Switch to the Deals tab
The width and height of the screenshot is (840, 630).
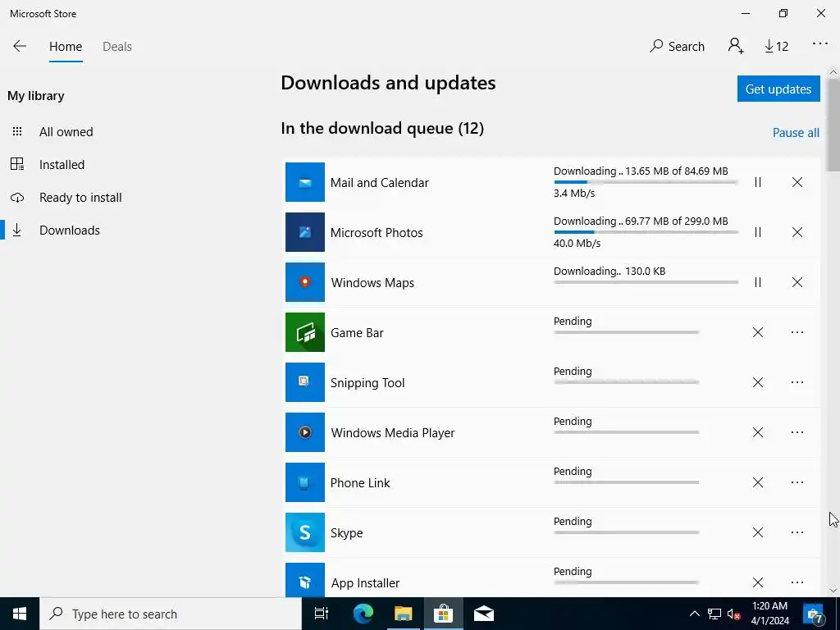tap(117, 47)
